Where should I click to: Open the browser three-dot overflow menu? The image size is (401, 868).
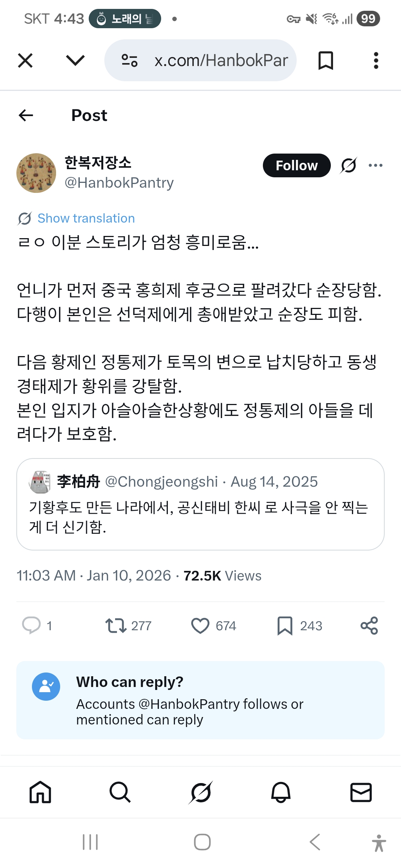pyautogui.click(x=376, y=60)
